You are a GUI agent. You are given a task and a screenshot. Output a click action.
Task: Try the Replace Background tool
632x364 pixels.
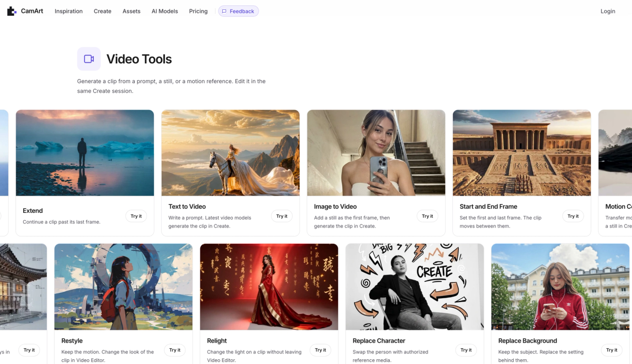[x=611, y=350]
